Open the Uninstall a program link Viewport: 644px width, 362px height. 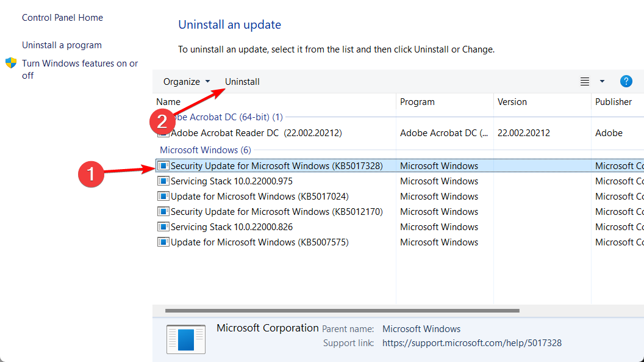point(62,45)
